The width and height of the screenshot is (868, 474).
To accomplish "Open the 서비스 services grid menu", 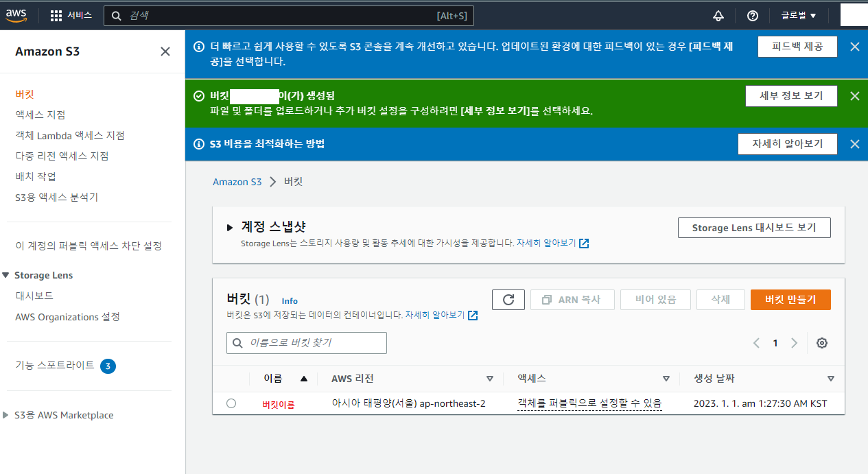I will (x=71, y=16).
